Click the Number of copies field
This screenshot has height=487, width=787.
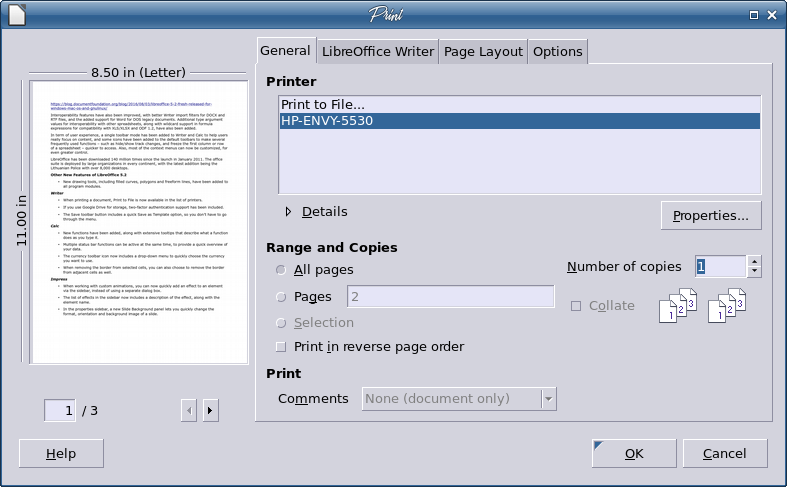721,266
